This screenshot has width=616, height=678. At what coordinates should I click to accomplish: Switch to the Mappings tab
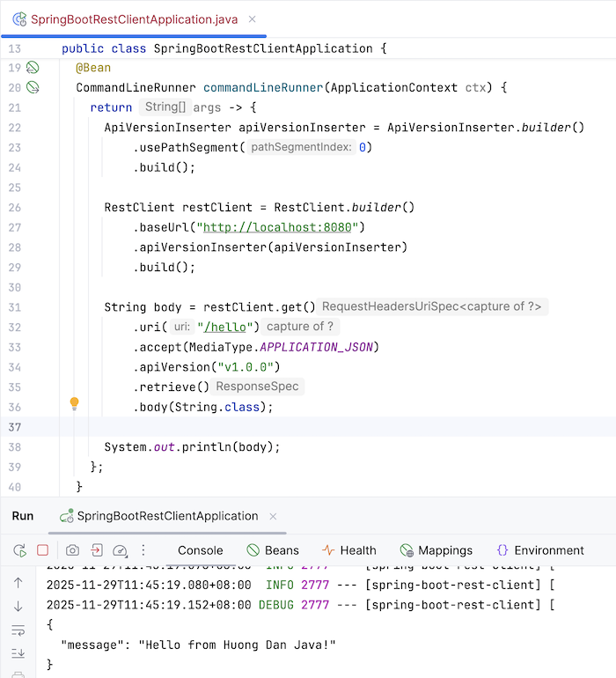coord(436,550)
